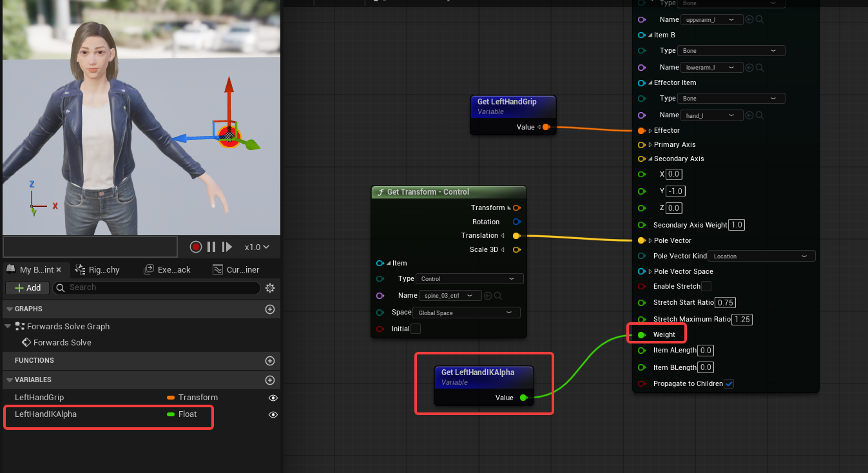Screen dimensions: 868x473
Task: Click the search icon beside hand_l
Action: coord(760,115)
